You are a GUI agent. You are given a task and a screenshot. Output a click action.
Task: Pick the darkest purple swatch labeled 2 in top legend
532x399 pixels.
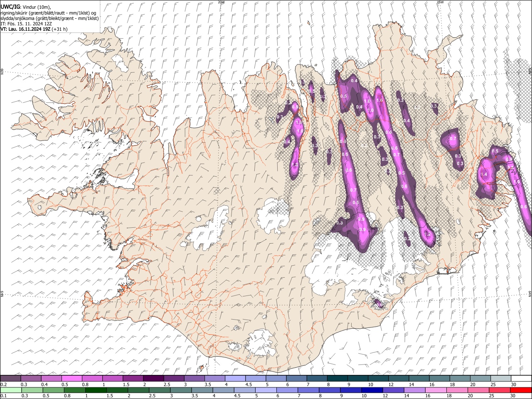[153, 378]
